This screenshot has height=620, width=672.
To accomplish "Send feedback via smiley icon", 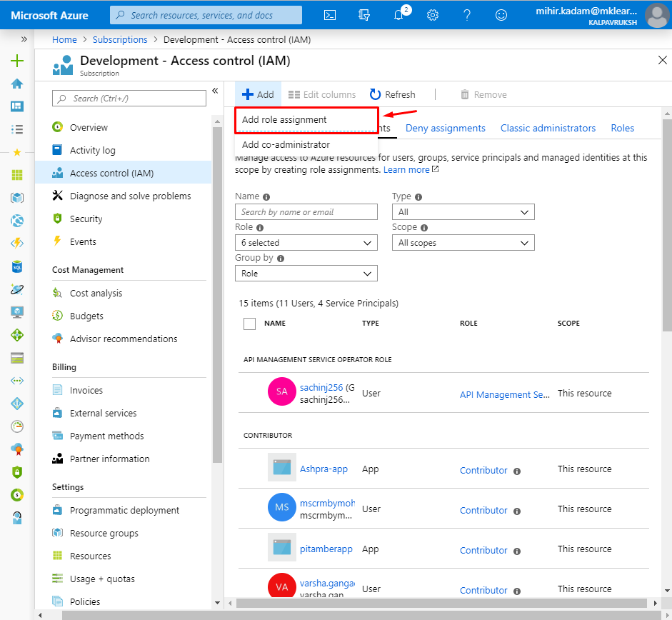I will tap(501, 16).
